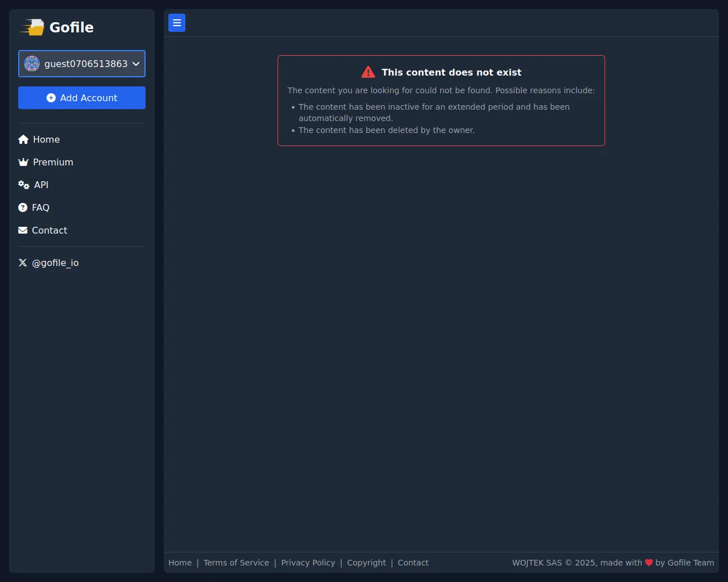This screenshot has width=728, height=582.
Task: Click the house icon beside Home
Action: (23, 139)
